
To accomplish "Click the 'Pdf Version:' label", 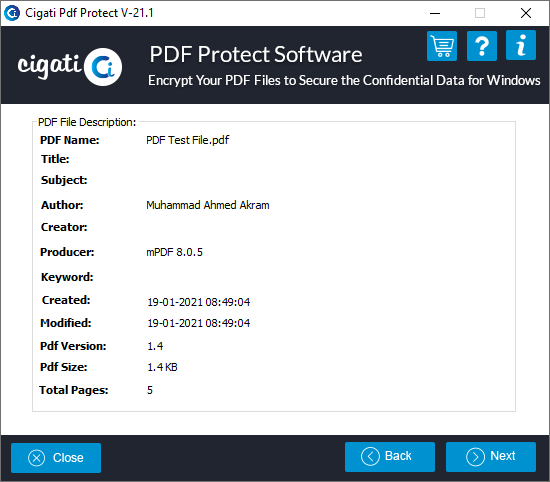I will [73, 346].
